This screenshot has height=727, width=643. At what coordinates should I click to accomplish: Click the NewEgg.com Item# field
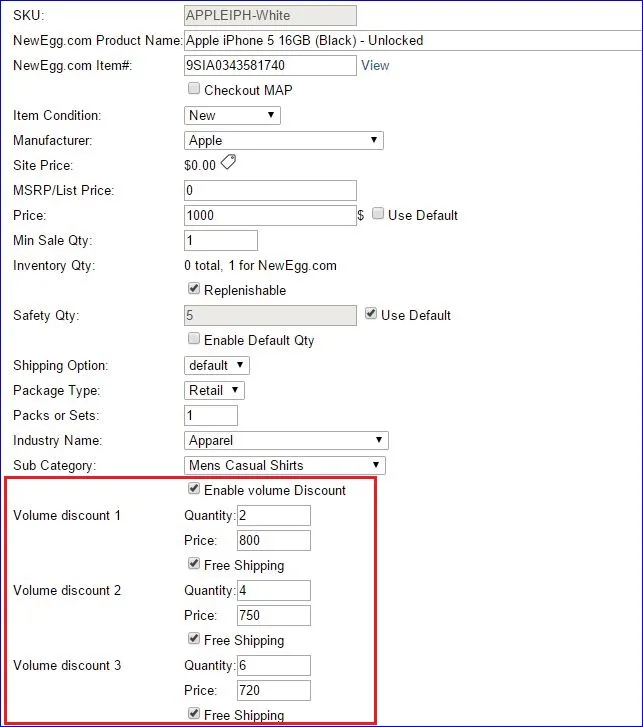click(270, 65)
